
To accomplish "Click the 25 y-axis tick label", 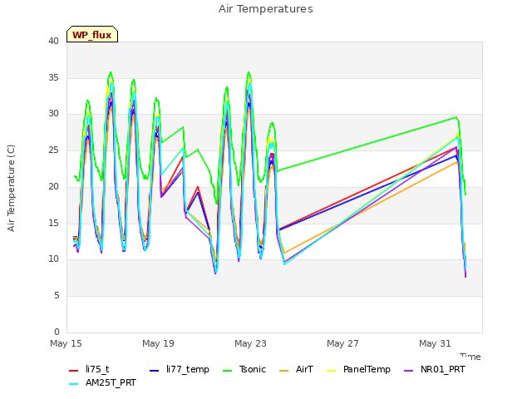I will (53, 150).
